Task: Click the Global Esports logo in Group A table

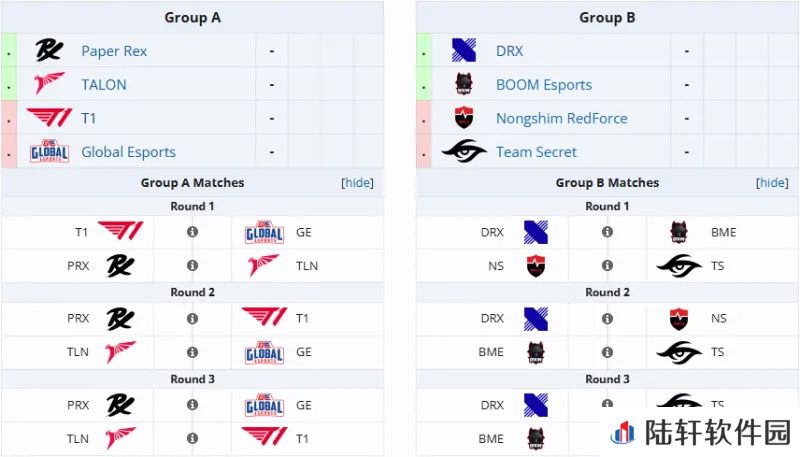Action: point(49,151)
